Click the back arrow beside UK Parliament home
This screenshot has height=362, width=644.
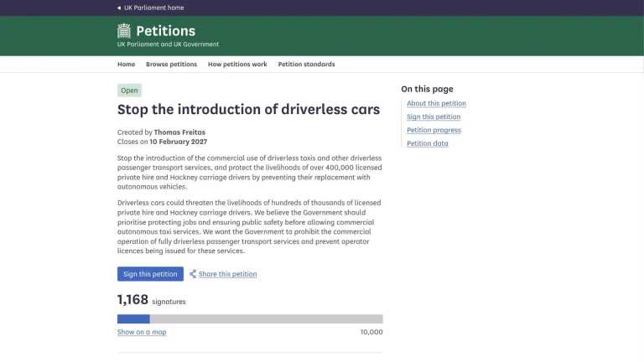119,8
